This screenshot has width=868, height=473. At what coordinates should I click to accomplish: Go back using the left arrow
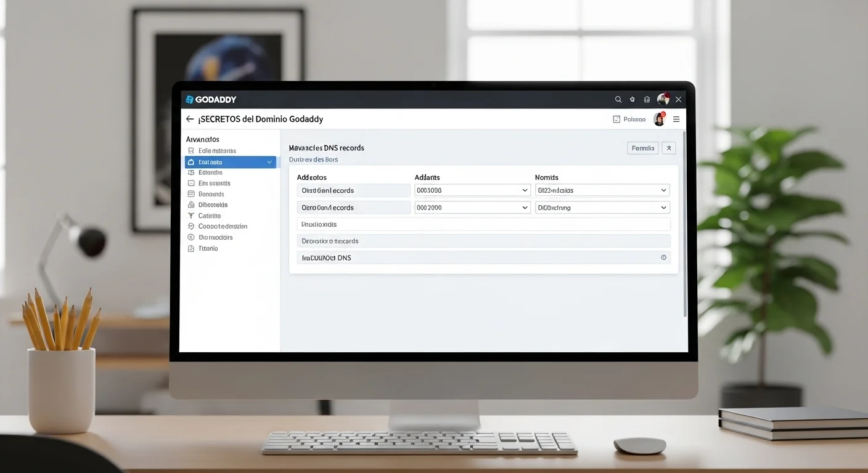[190, 119]
